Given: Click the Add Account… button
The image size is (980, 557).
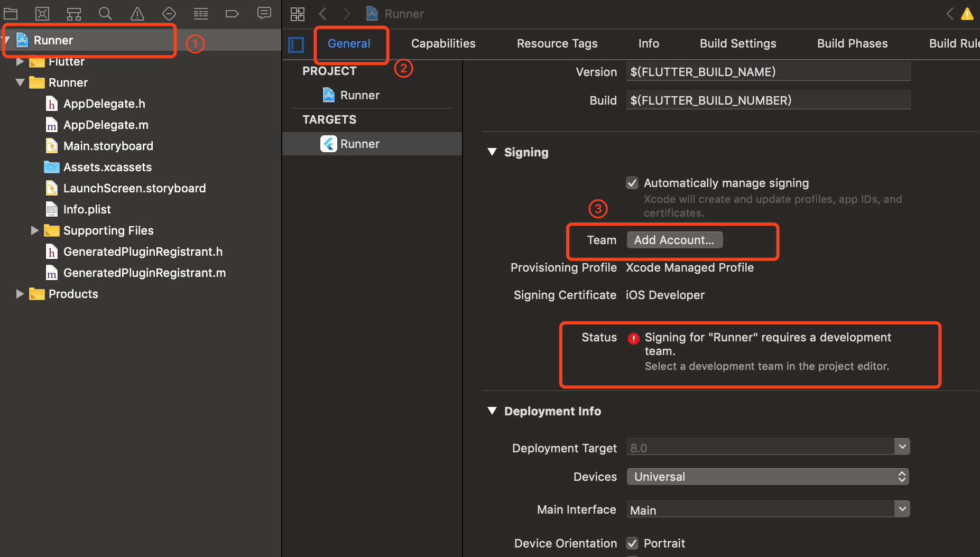Looking at the screenshot, I should [674, 240].
